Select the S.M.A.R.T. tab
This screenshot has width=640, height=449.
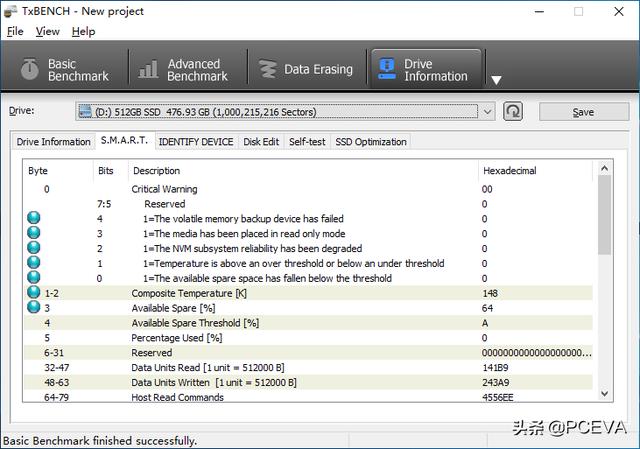pyautogui.click(x=124, y=140)
